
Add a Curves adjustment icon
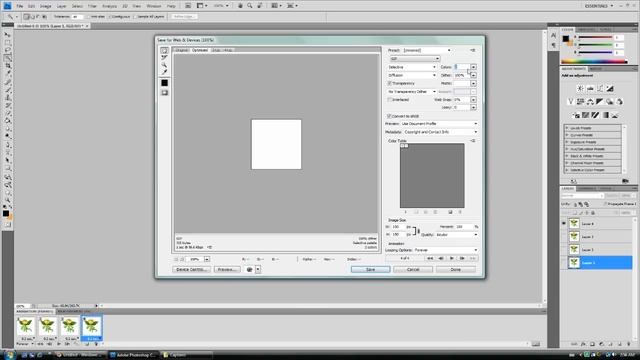600,88
